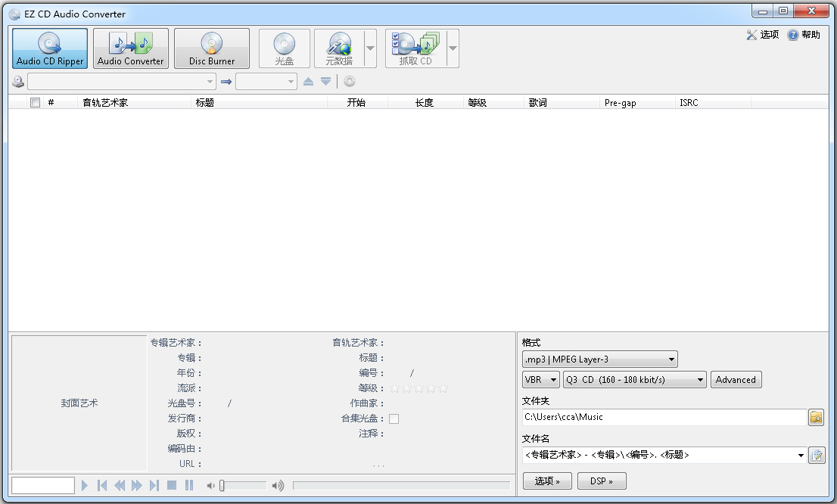
Task: Click the Advanced button
Action: coord(736,380)
